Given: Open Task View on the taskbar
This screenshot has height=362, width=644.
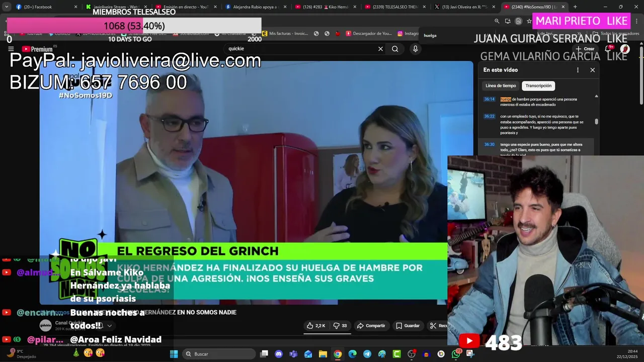Looking at the screenshot, I should tap(264, 354).
